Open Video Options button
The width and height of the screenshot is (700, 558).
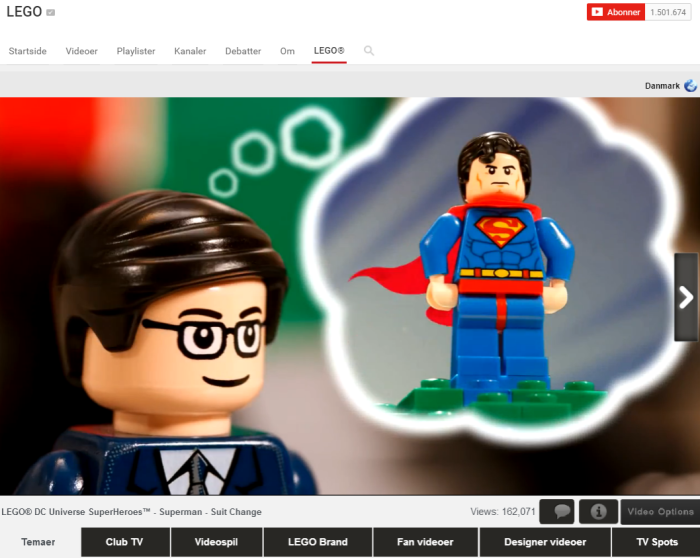pos(660,512)
